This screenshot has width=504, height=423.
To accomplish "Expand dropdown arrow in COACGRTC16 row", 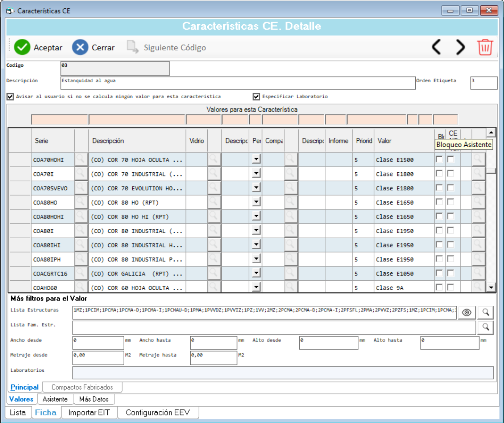I will (x=257, y=273).
